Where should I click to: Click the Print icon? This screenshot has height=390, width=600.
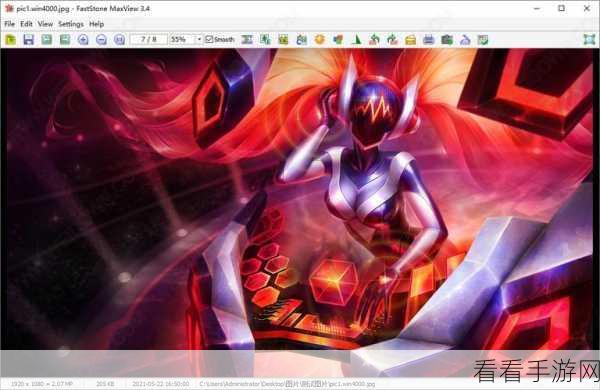[429, 39]
